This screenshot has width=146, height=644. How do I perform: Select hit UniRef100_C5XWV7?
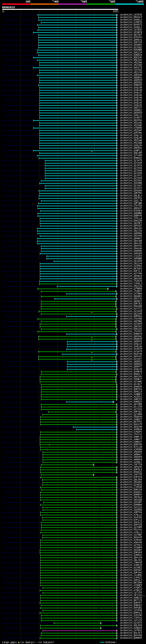(131, 291)
